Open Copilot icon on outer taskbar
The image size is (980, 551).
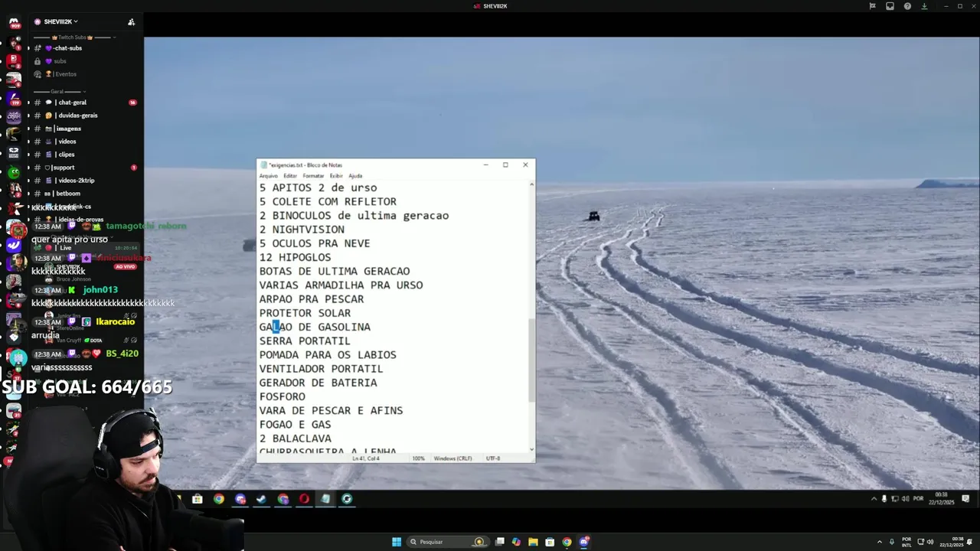[x=516, y=542]
